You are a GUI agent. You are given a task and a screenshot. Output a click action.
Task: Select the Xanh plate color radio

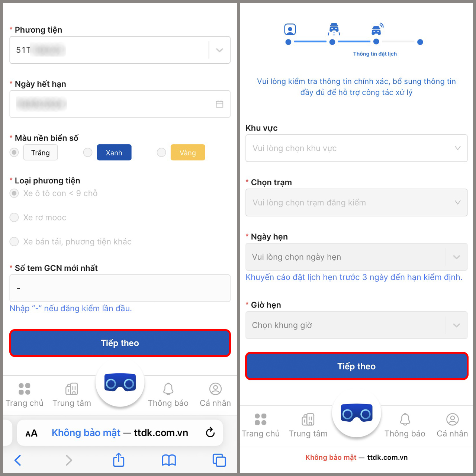pos(88,152)
